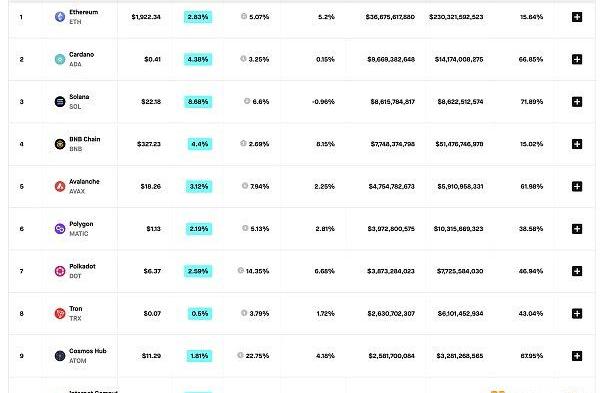Image resolution: width=600 pixels, height=393 pixels.
Task: Add Cardano using the plus button
Action: click(577, 59)
